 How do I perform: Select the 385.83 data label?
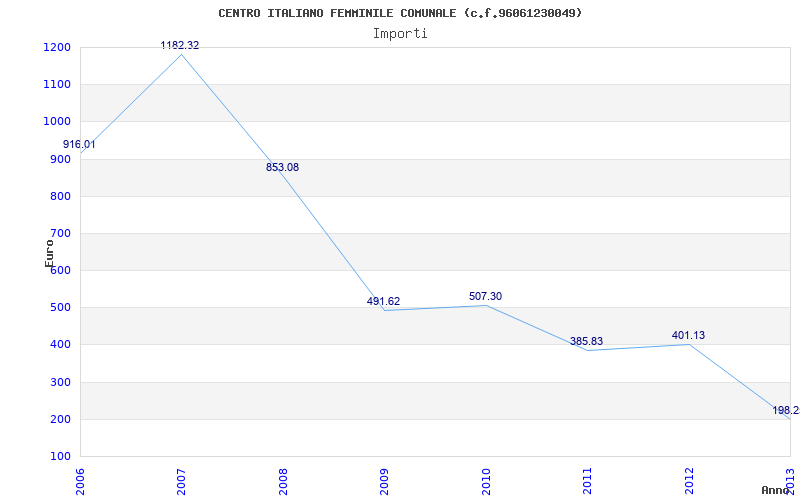[x=586, y=342]
